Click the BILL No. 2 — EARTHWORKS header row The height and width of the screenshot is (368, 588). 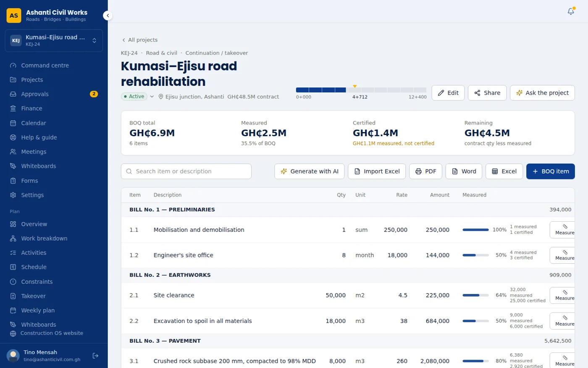[348, 275]
